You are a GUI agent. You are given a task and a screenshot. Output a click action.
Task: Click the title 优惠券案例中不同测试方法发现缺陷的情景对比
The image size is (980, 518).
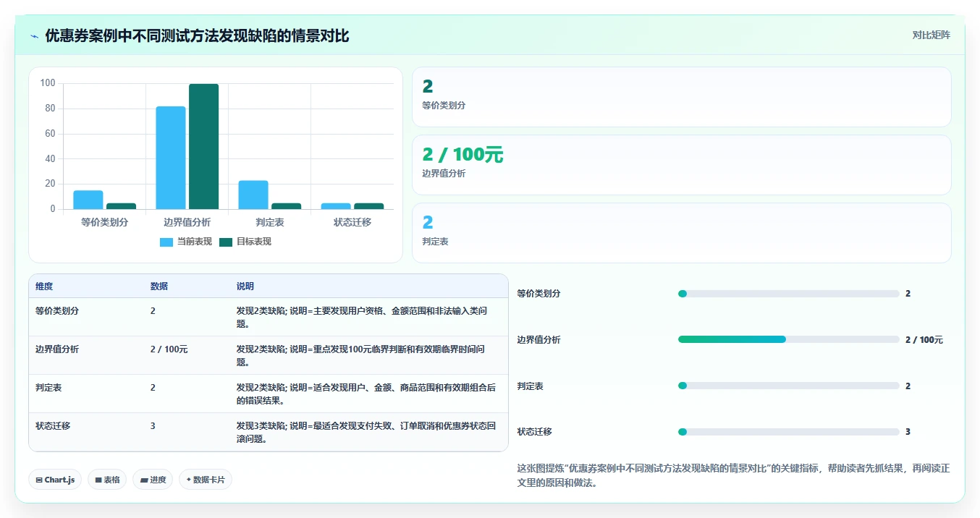click(197, 35)
